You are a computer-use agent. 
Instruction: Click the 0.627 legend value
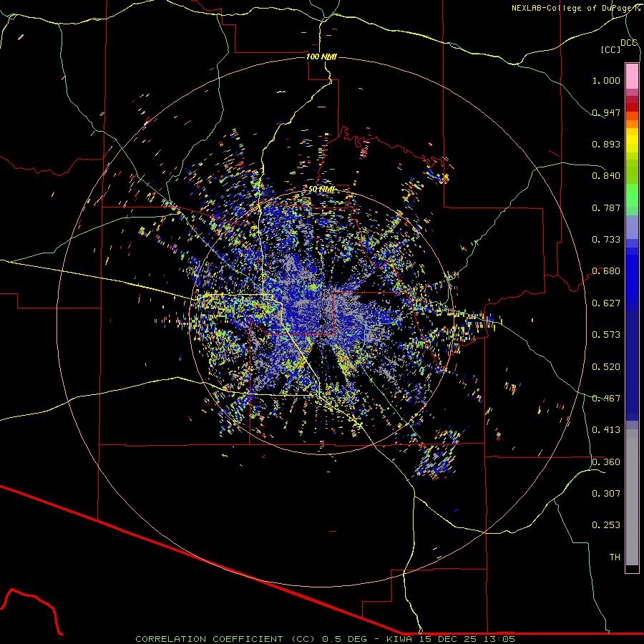pos(606,303)
